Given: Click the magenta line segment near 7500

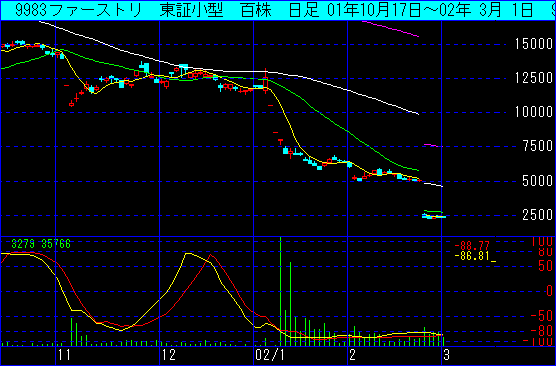Looking at the screenshot, I should [433, 145].
